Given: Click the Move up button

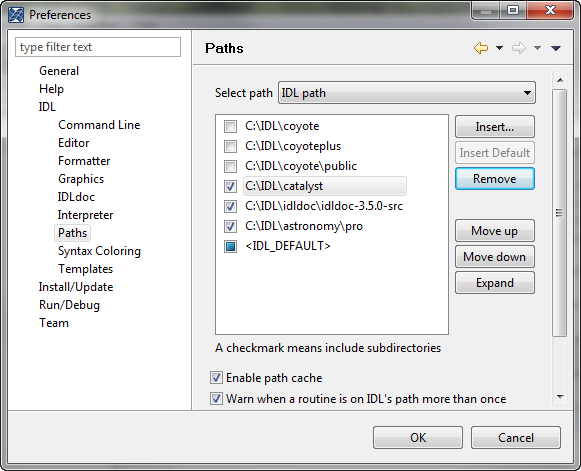Looking at the screenshot, I should tap(495, 230).
